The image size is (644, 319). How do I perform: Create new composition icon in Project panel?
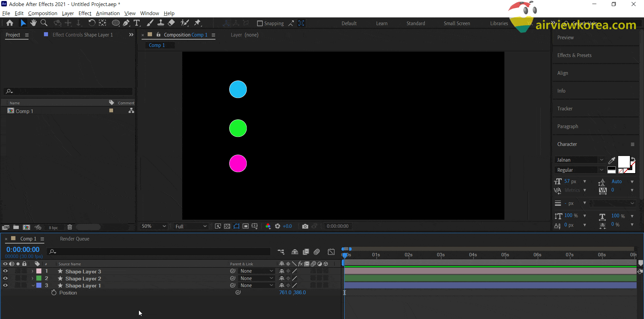click(27, 227)
